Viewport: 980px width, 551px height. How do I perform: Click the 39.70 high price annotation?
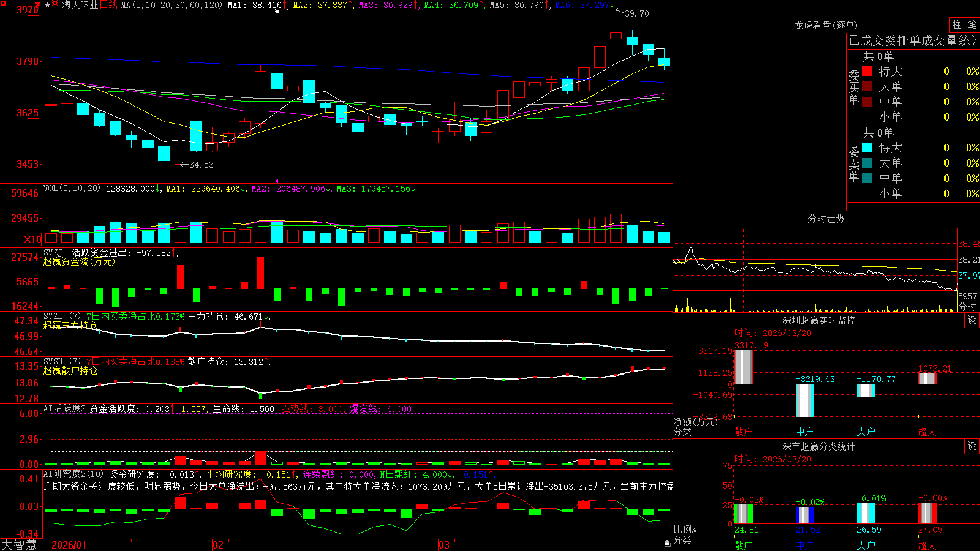[637, 13]
